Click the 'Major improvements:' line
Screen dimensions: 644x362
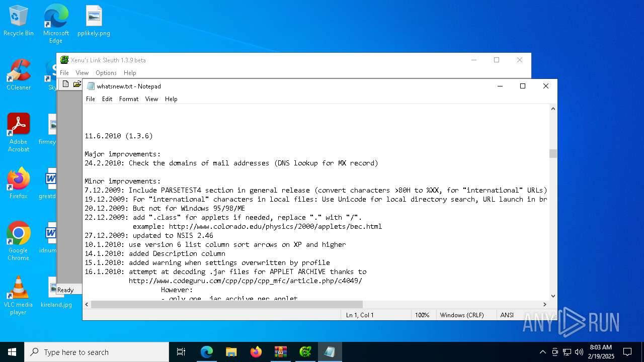pyautogui.click(x=123, y=154)
